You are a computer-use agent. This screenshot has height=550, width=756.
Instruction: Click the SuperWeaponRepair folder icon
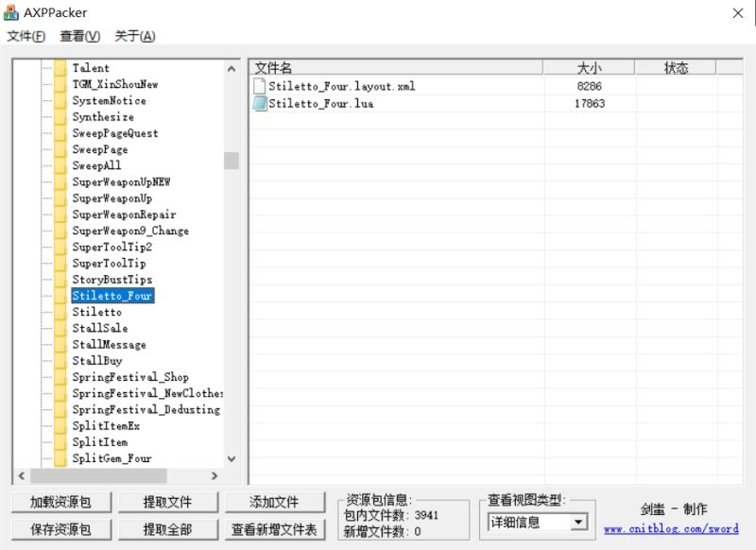click(60, 215)
